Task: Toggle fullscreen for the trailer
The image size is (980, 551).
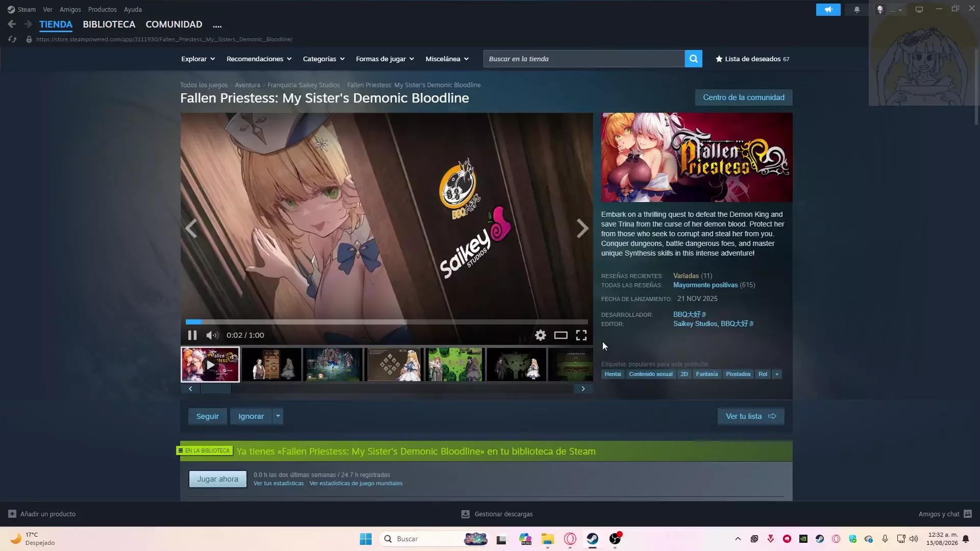Action: (x=581, y=335)
